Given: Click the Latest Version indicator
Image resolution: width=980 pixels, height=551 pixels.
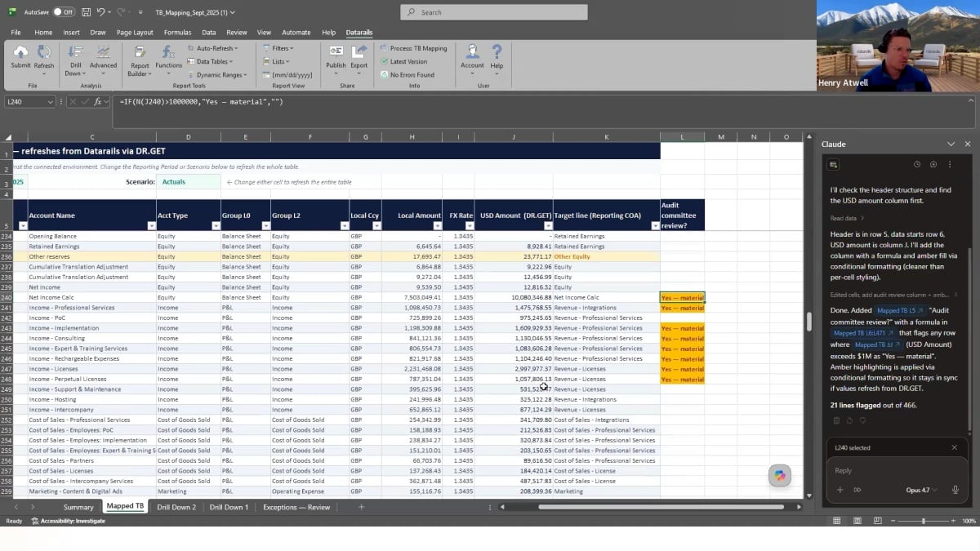Looking at the screenshot, I should click(x=403, y=61).
